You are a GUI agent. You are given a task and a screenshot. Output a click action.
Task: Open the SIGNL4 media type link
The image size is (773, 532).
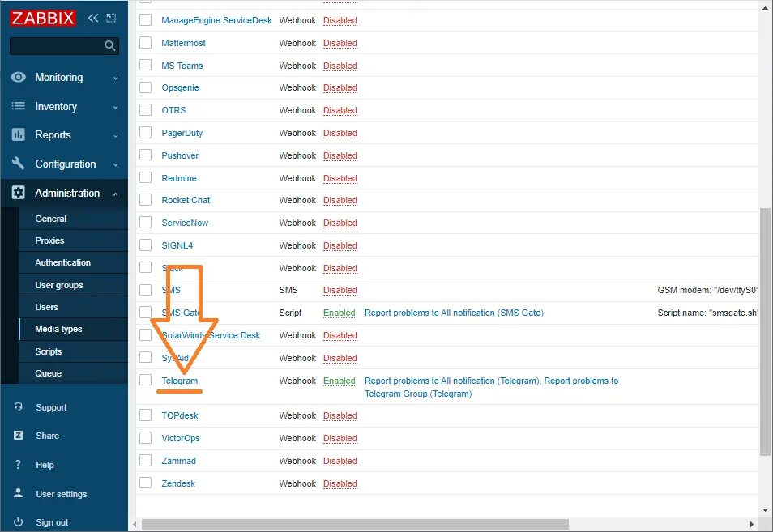click(177, 245)
